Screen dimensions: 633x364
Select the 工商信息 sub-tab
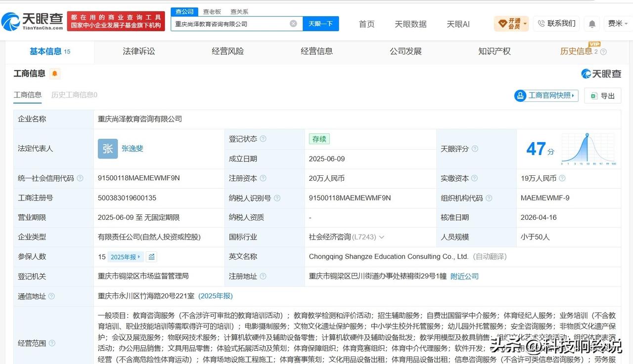tap(28, 95)
